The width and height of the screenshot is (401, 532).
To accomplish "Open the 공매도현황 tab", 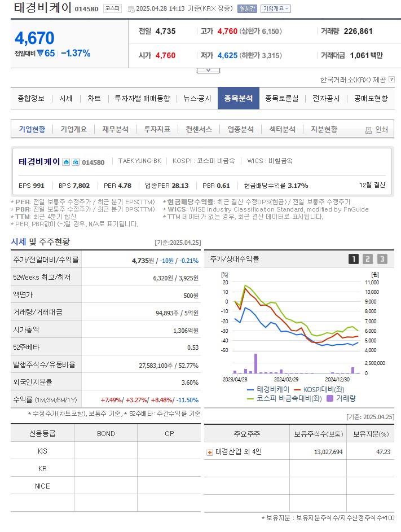I will tap(371, 98).
